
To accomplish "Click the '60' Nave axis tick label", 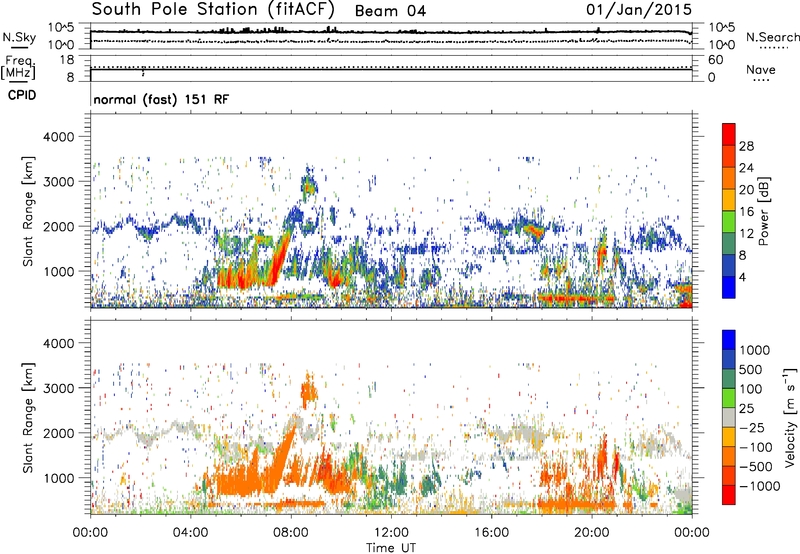I will (x=715, y=60).
